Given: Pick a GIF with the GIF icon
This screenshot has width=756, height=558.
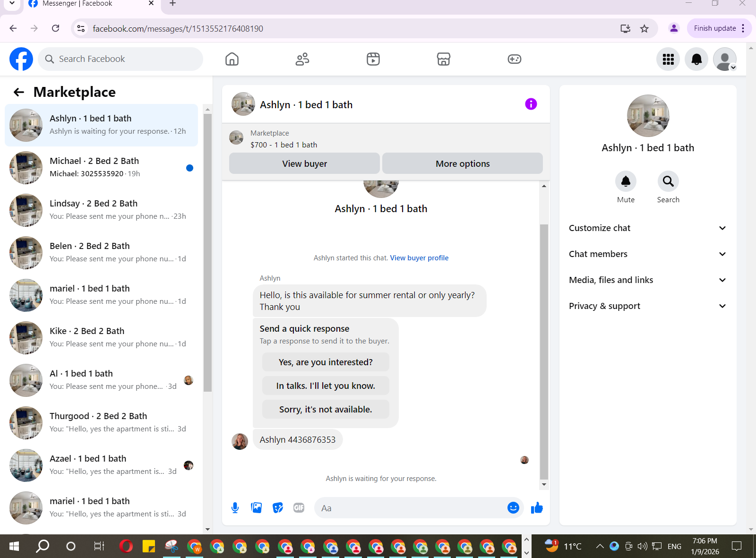Looking at the screenshot, I should [299, 508].
